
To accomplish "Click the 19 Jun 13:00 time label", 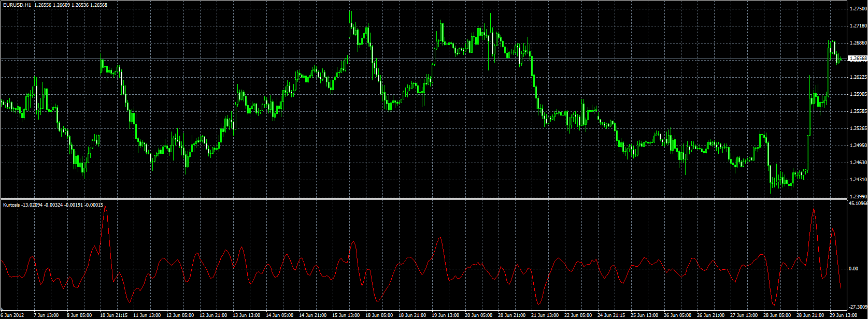I will click(x=445, y=315).
